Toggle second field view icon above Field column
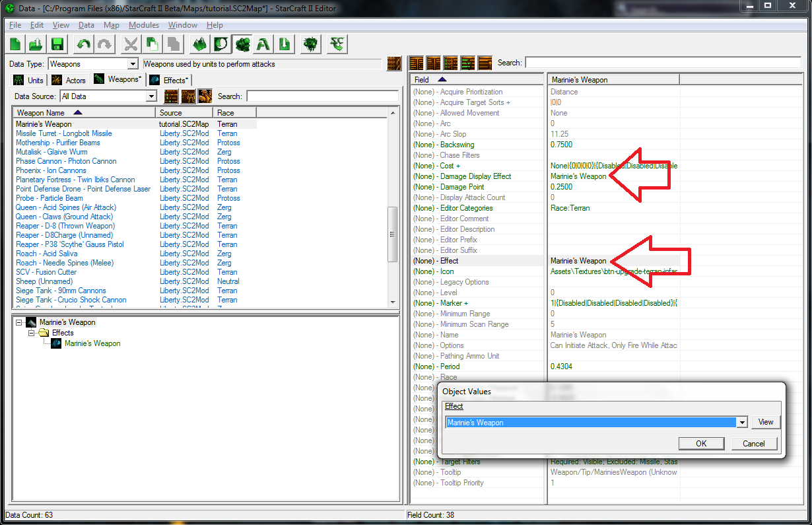Viewport: 812px width, 525px height. [434, 63]
